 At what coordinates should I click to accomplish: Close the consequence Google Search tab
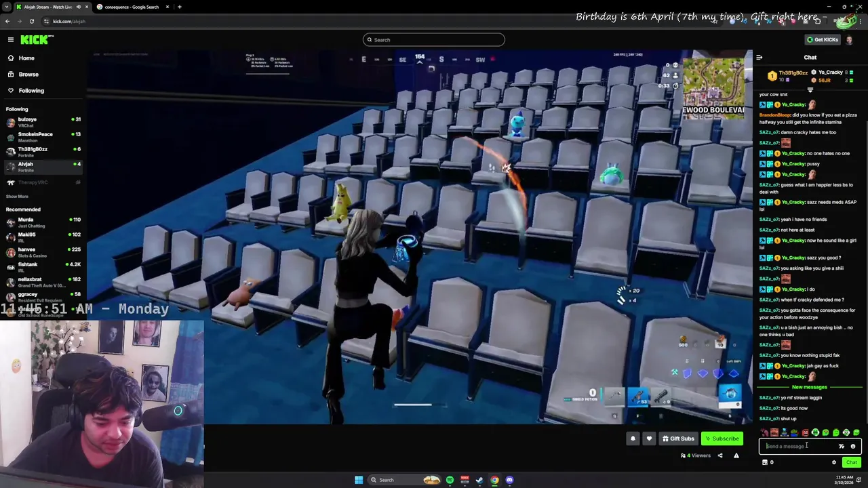167,7
